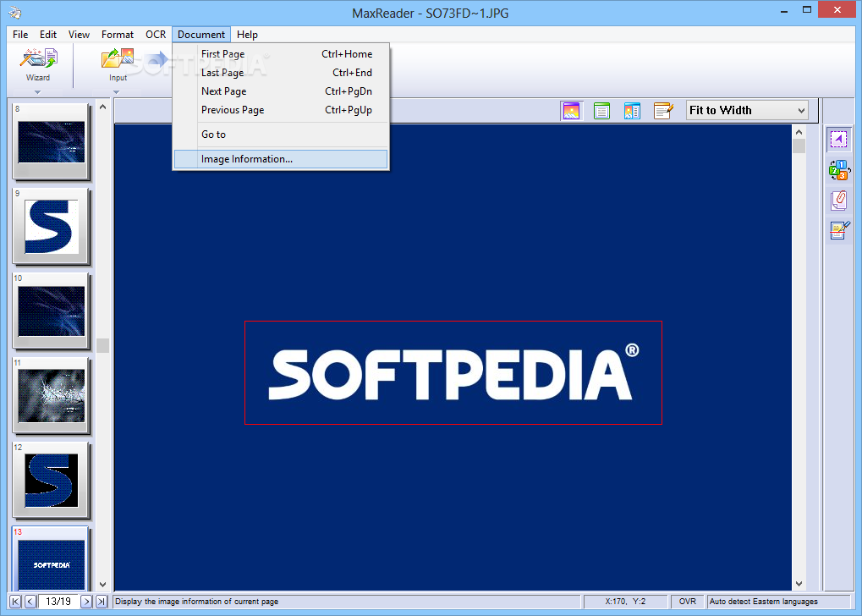Click Auto detect Eastern languages status text
This screenshot has width=862, height=616.
tap(764, 602)
